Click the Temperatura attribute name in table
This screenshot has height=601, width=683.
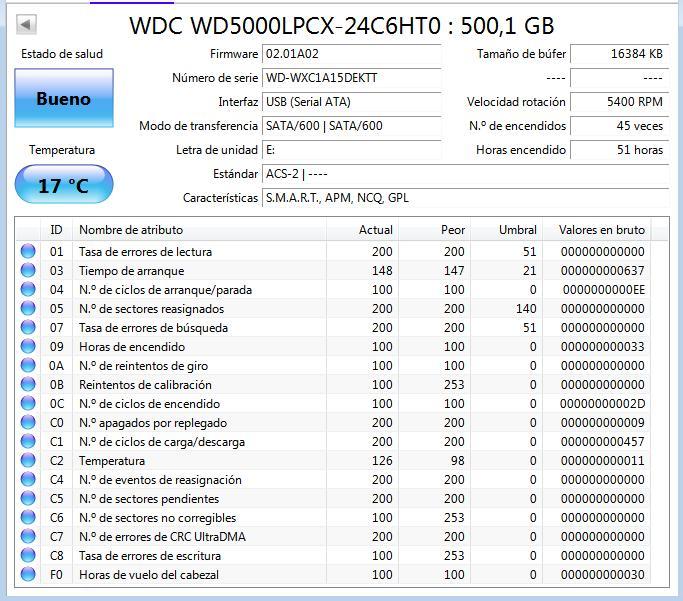click(x=112, y=461)
